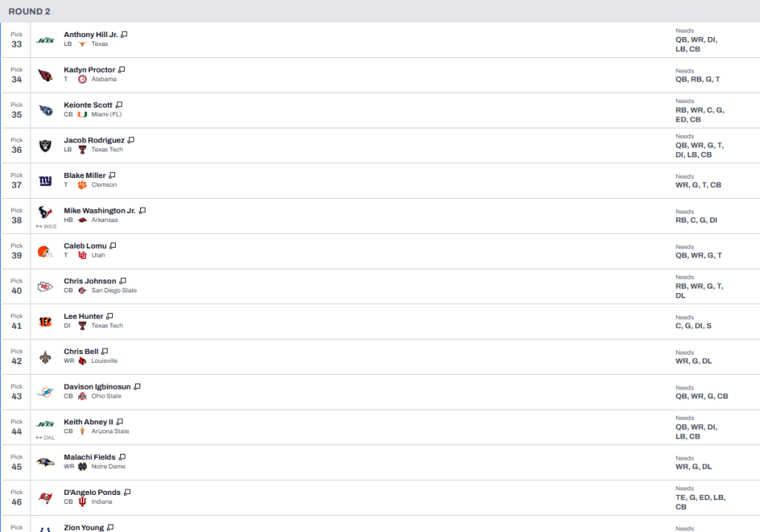Image resolution: width=760 pixels, height=532 pixels.
Task: Open Kadyn Proctor player link
Action: pos(90,70)
